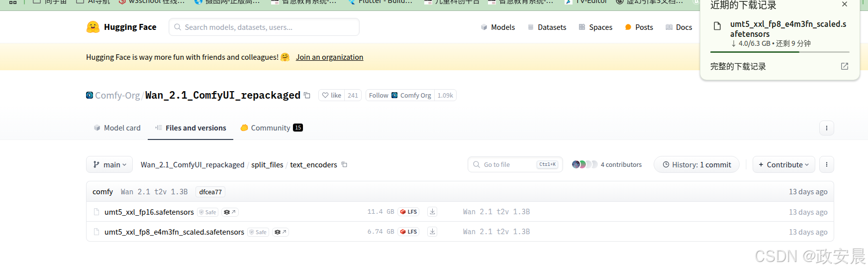Open the file details icon for umt5_xxl_fp16.safetensors
This screenshot has height=271, width=868.
click(230, 212)
